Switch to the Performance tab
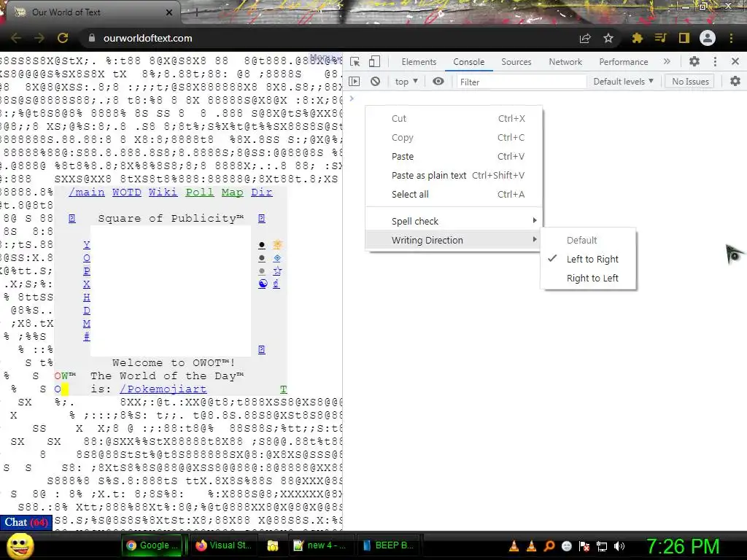The image size is (747, 560). 623,62
